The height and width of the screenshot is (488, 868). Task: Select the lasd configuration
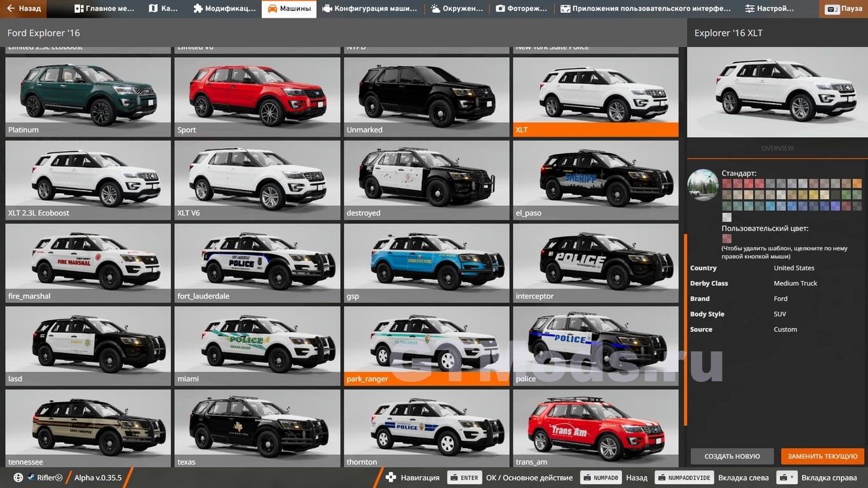pyautogui.click(x=88, y=346)
